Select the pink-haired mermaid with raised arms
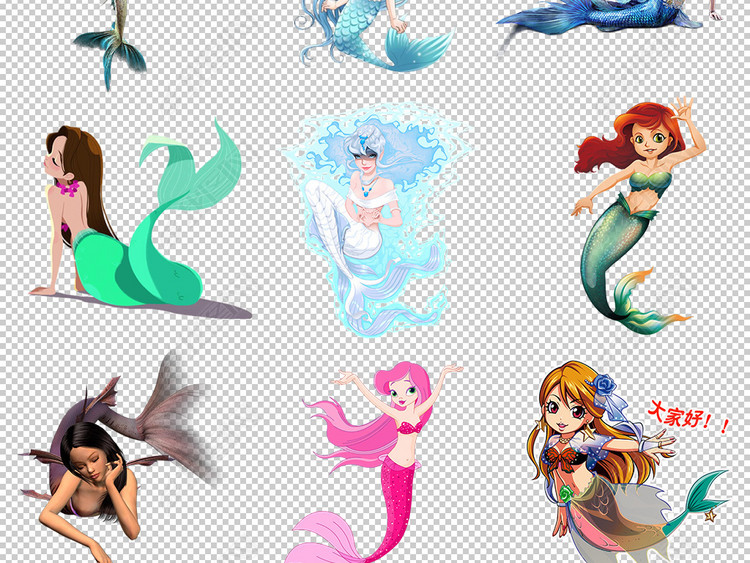Screen dimensions: 750x563 [374, 462]
